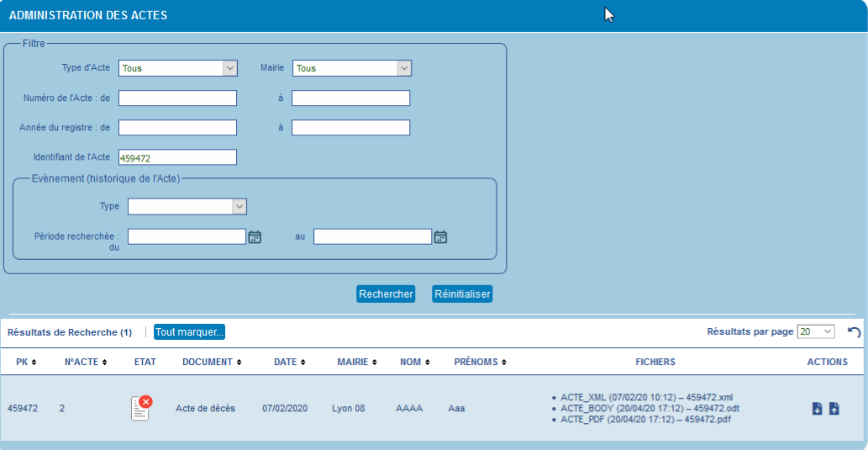
Task: Open the start date calendar picker
Action: pyautogui.click(x=255, y=237)
